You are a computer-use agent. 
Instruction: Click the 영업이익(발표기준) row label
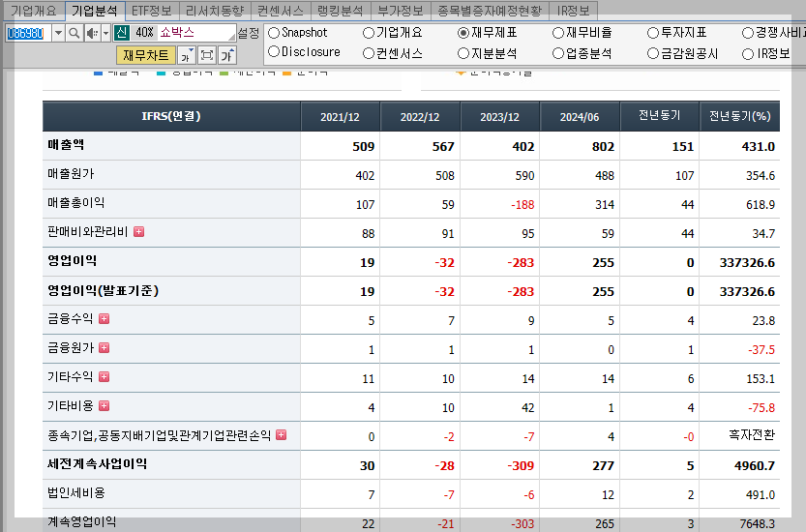pyautogui.click(x=103, y=290)
